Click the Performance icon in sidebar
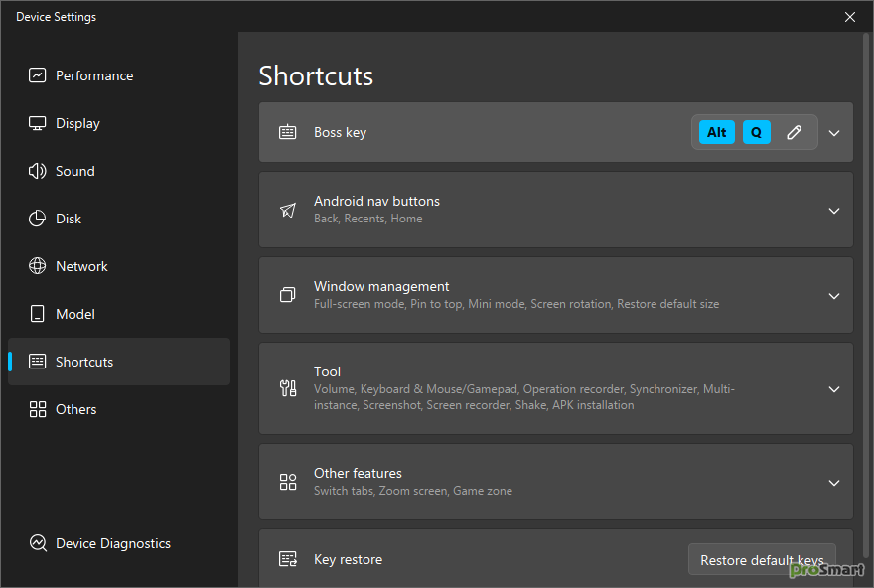This screenshot has width=874, height=588. [x=38, y=75]
